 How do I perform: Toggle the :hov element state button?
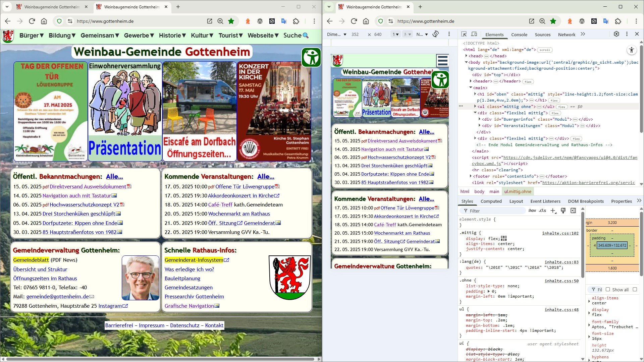click(x=532, y=211)
